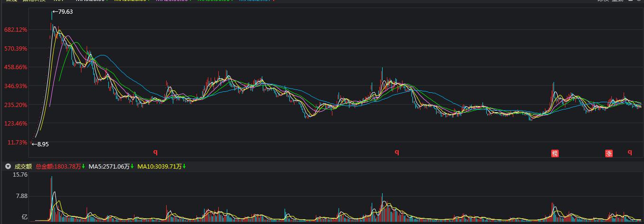Open the middle red q event marker
The image size is (644, 224).
397,152
